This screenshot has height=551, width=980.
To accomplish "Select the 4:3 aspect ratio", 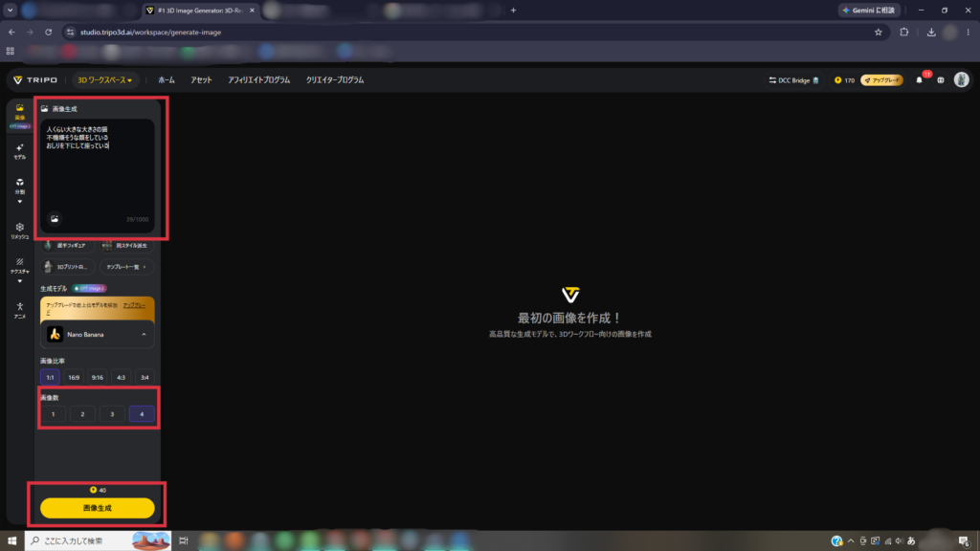I will [122, 377].
